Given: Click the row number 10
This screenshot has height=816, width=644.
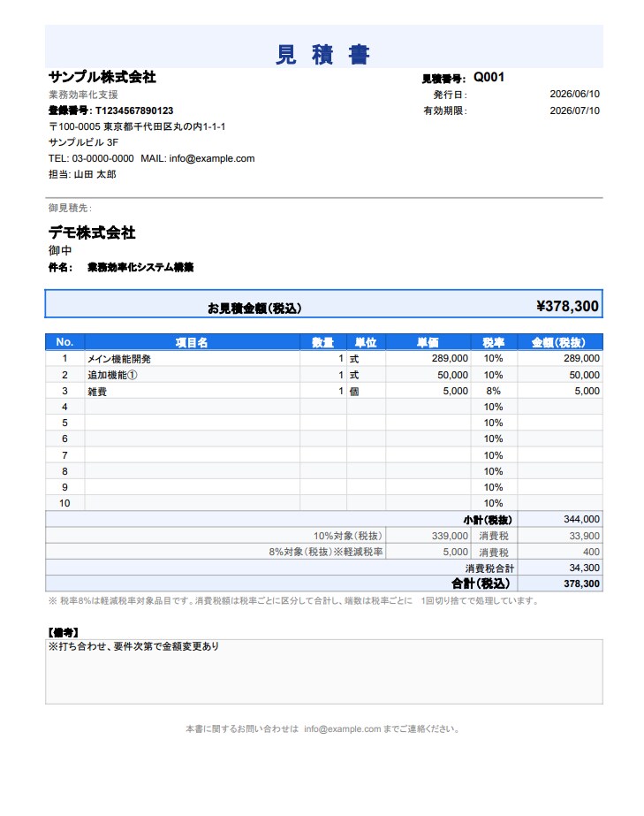Looking at the screenshot, I should 64,503.
